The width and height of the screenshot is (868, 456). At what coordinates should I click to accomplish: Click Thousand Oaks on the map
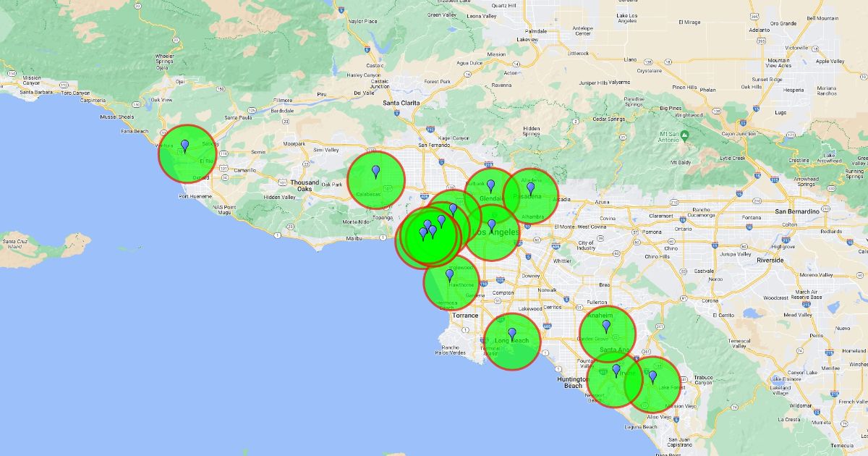(x=304, y=185)
